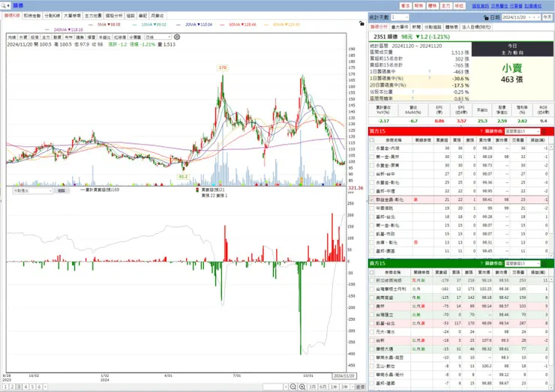
Task: Uncheck the 群益金鼎-彰化 row checkbox
Action: click(x=372, y=199)
